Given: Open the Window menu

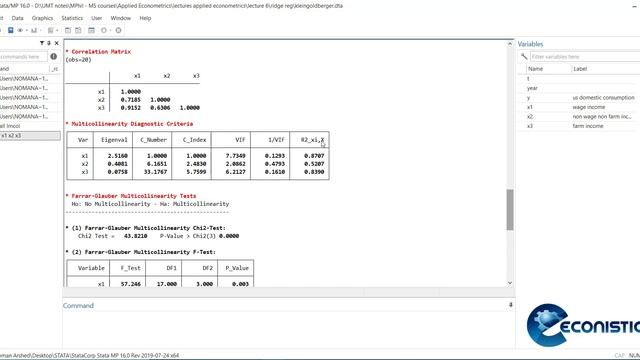Looking at the screenshot, I should click(121, 18).
